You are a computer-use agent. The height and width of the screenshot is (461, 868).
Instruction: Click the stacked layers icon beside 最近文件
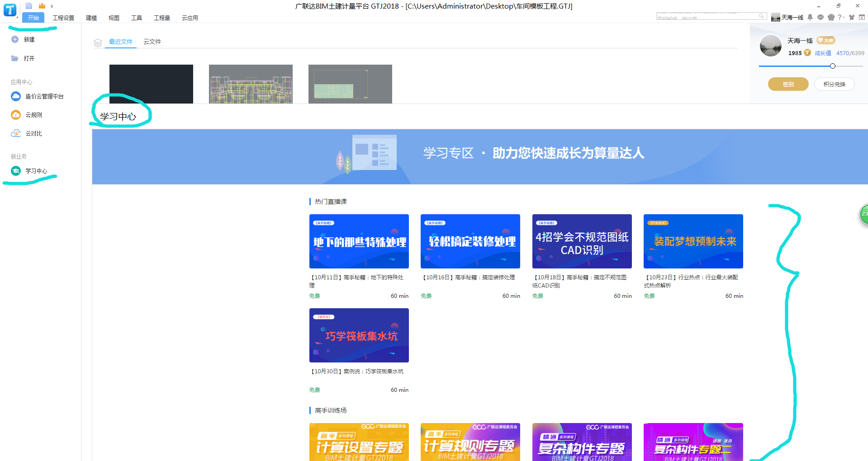click(98, 42)
